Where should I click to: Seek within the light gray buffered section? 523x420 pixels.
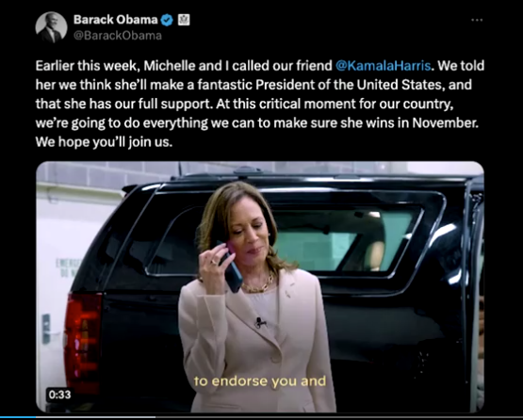95,417
